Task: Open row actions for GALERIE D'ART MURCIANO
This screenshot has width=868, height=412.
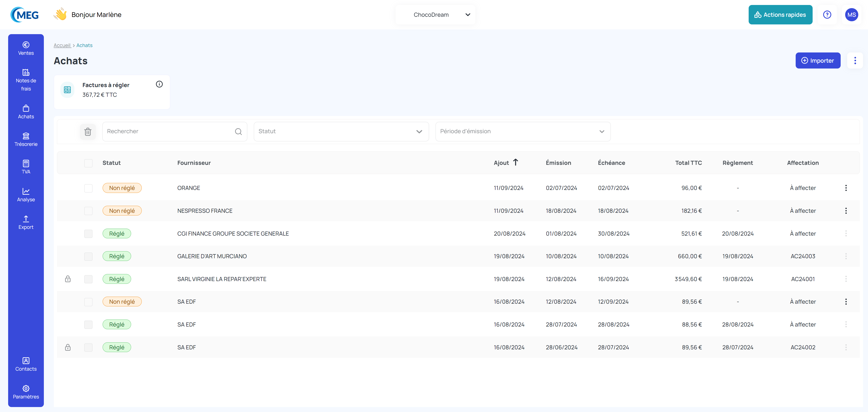Action: (x=846, y=256)
